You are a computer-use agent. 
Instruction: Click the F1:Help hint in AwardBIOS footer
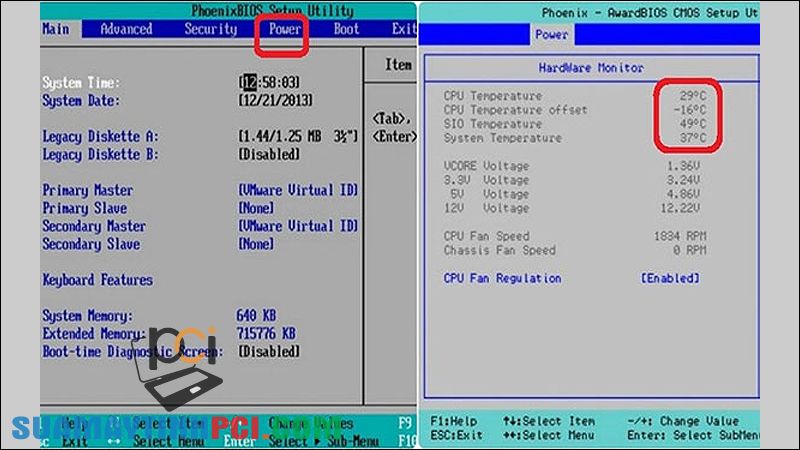point(454,421)
